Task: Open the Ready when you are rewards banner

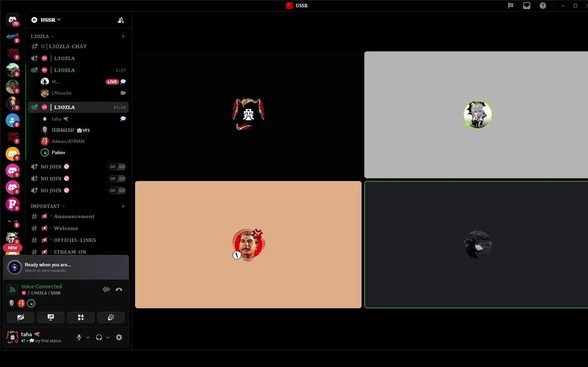Action: [x=66, y=268]
